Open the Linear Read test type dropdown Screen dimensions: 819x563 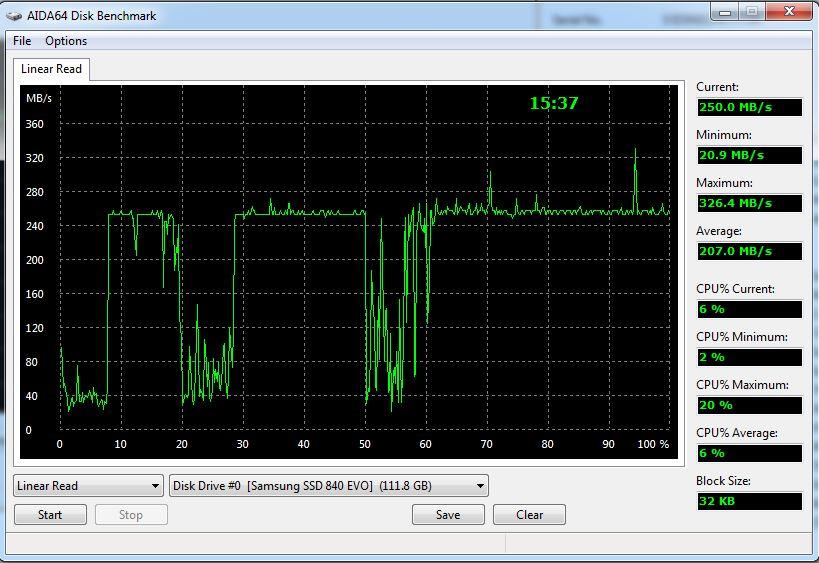[88, 486]
